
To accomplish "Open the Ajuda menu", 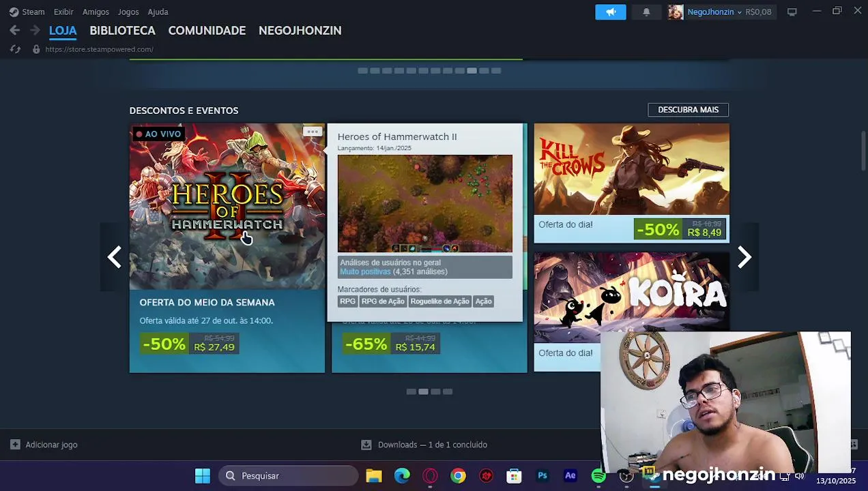I will click(158, 12).
